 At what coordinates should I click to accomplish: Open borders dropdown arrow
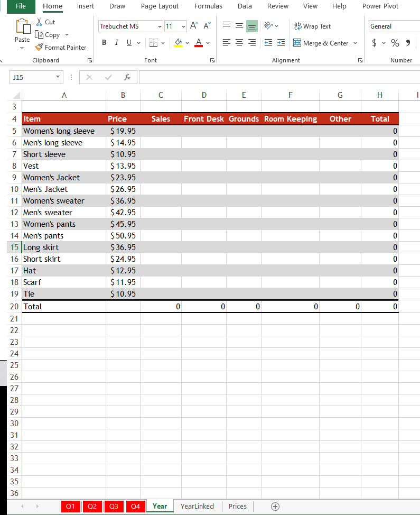(163, 43)
